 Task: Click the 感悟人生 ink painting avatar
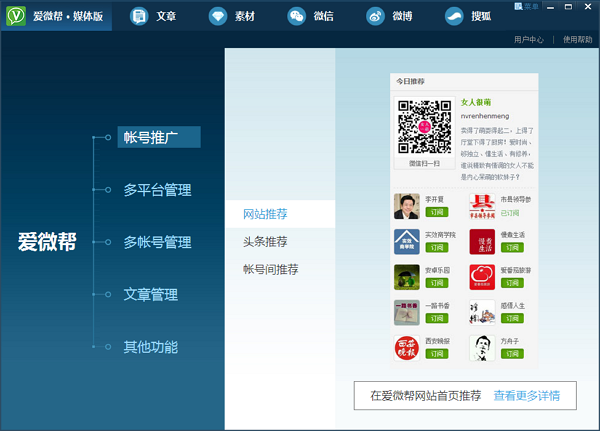pyautogui.click(x=482, y=312)
